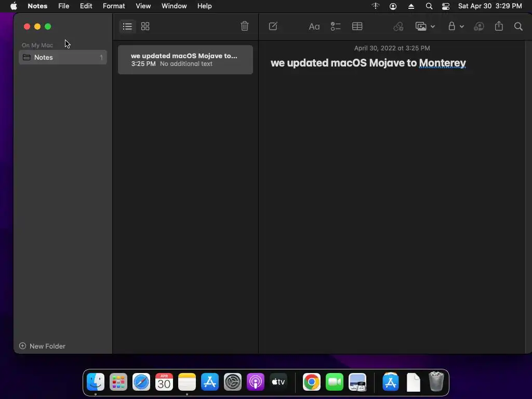Click the eject icon in menu bar
532x399 pixels.
411,6
